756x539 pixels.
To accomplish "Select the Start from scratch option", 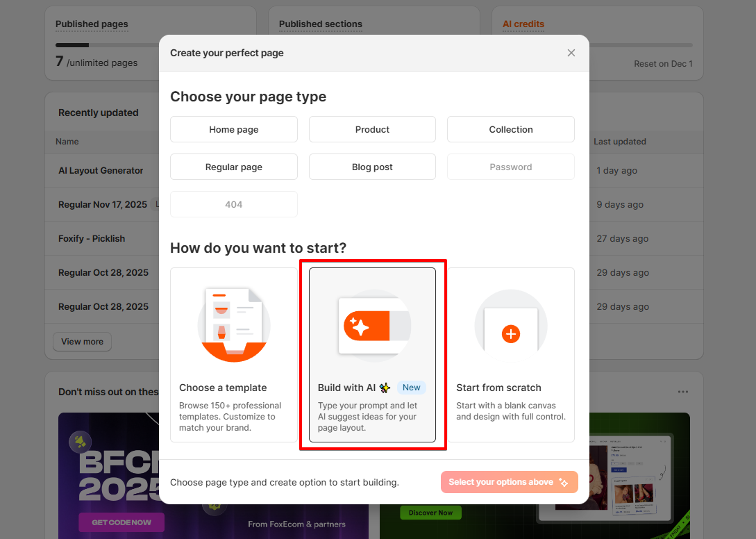I will click(x=510, y=355).
